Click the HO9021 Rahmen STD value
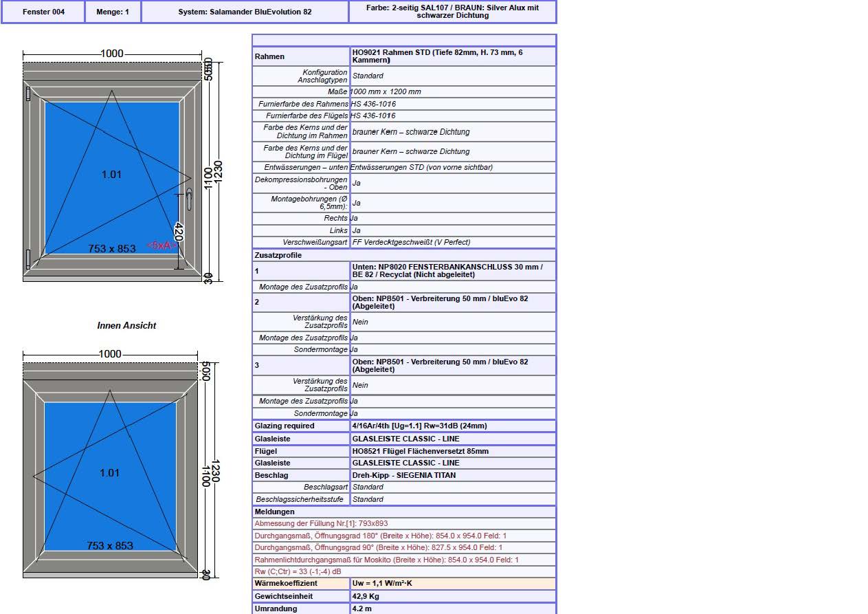The image size is (868, 614). click(453, 56)
